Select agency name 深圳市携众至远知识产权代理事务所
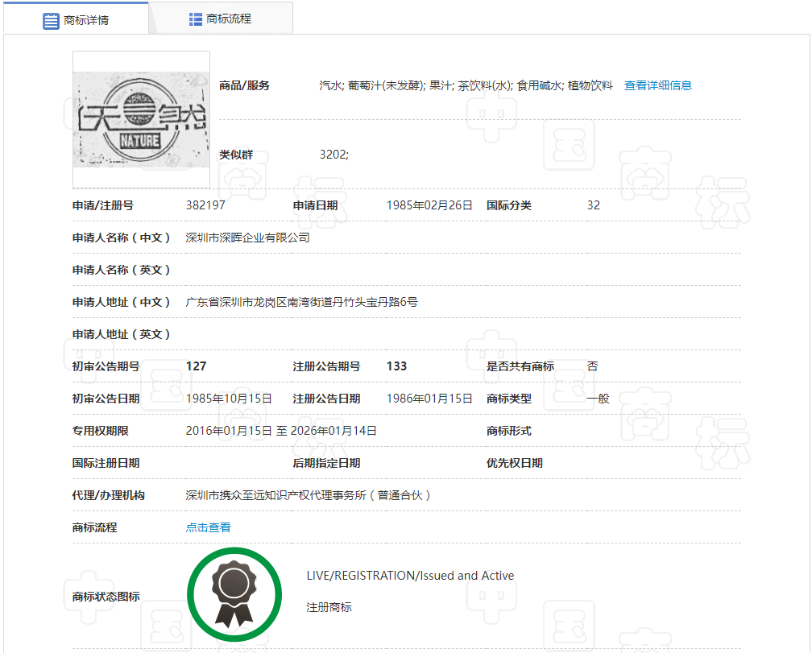 (x=308, y=495)
